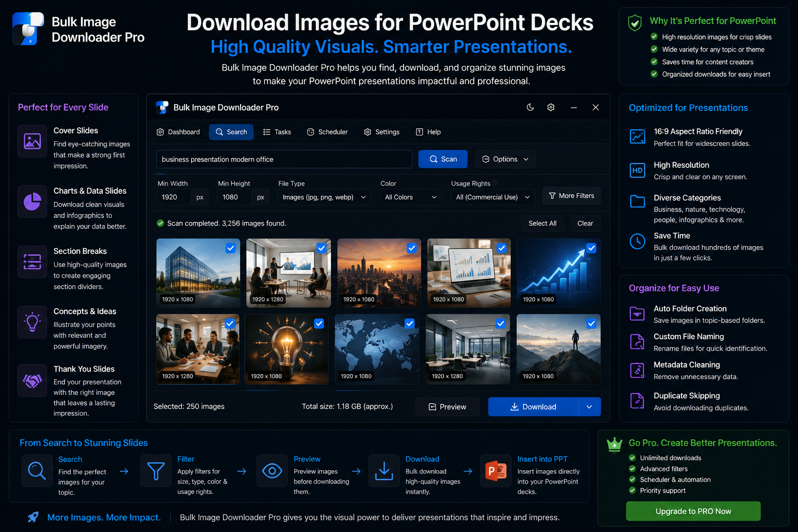Click the rocket icon in footer
798x532 pixels.
(x=33, y=517)
